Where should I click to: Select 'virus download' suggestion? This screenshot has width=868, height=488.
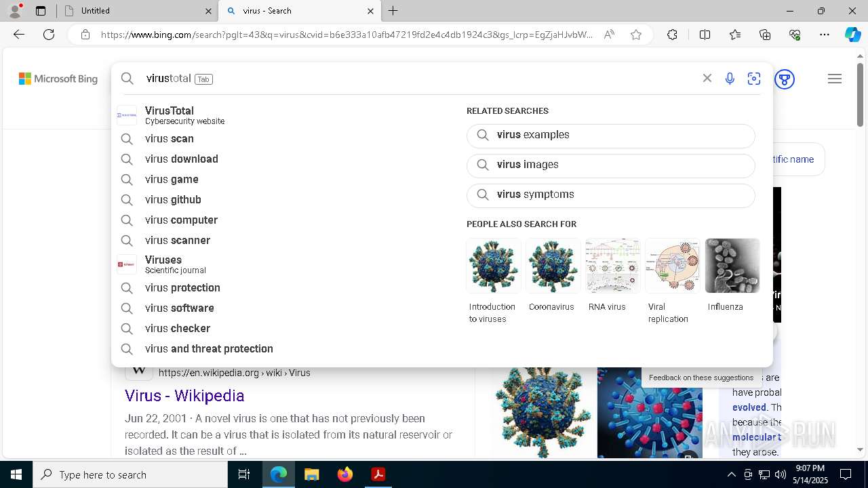(x=281, y=159)
